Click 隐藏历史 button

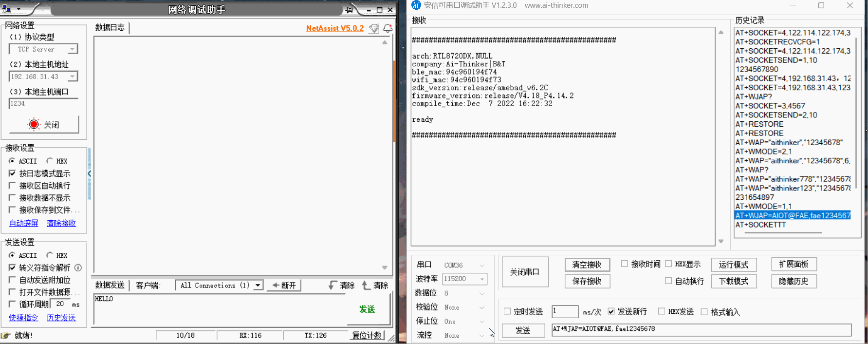794,281
